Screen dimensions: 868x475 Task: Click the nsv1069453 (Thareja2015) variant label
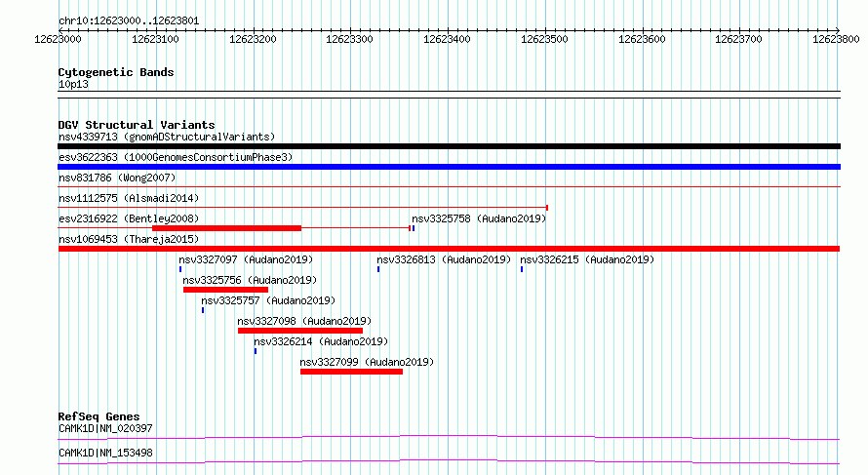pyautogui.click(x=129, y=239)
